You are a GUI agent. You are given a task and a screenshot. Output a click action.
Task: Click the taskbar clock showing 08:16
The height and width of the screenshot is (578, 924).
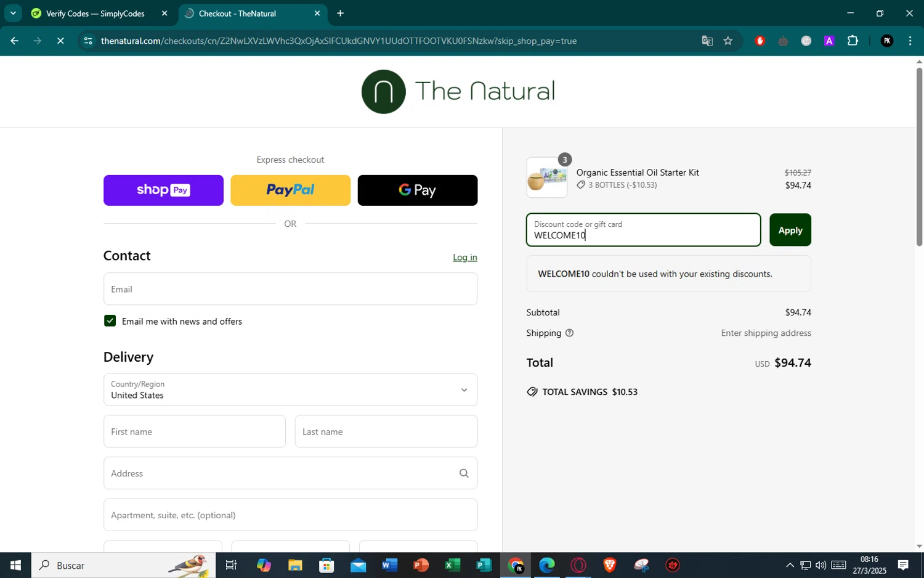point(869,565)
